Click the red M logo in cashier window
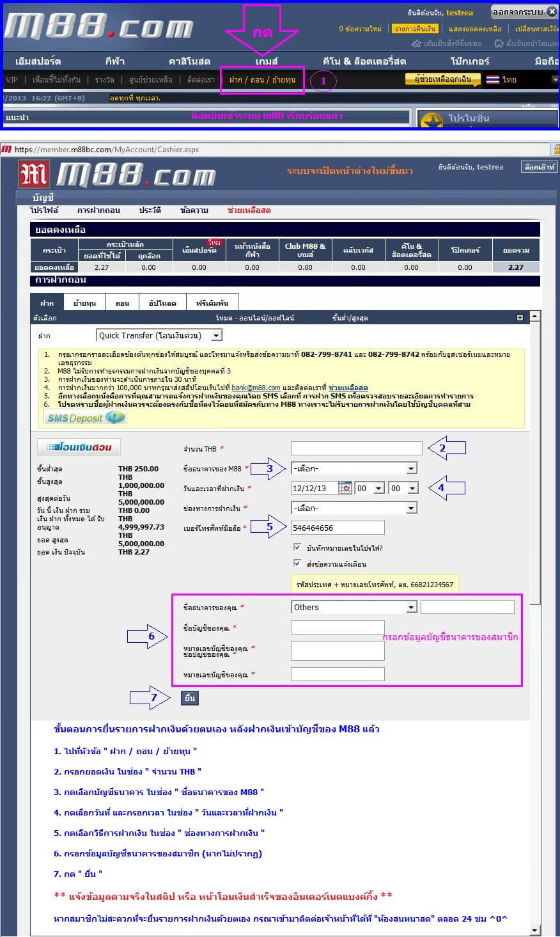This screenshot has width=560, height=937. [34, 175]
